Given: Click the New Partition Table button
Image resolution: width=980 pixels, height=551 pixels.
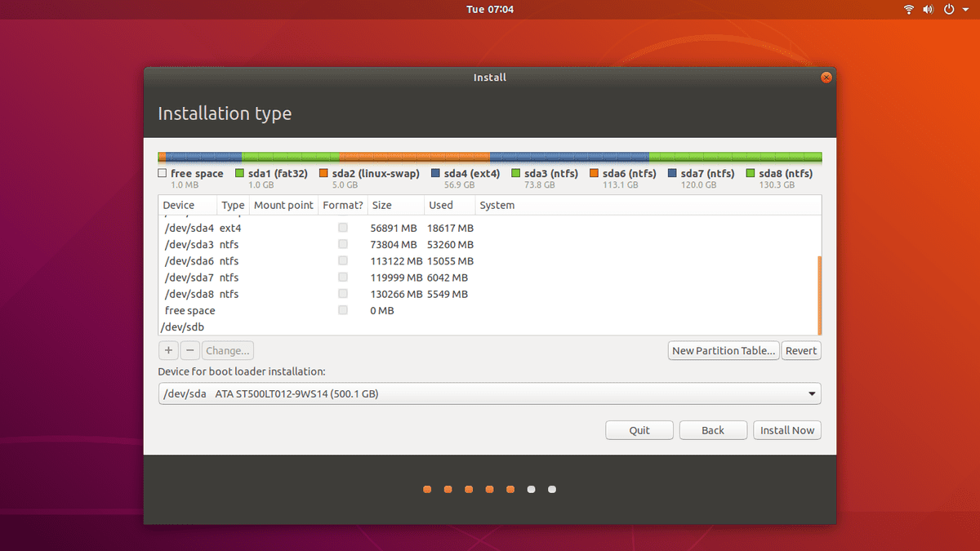Looking at the screenshot, I should tap(723, 351).
